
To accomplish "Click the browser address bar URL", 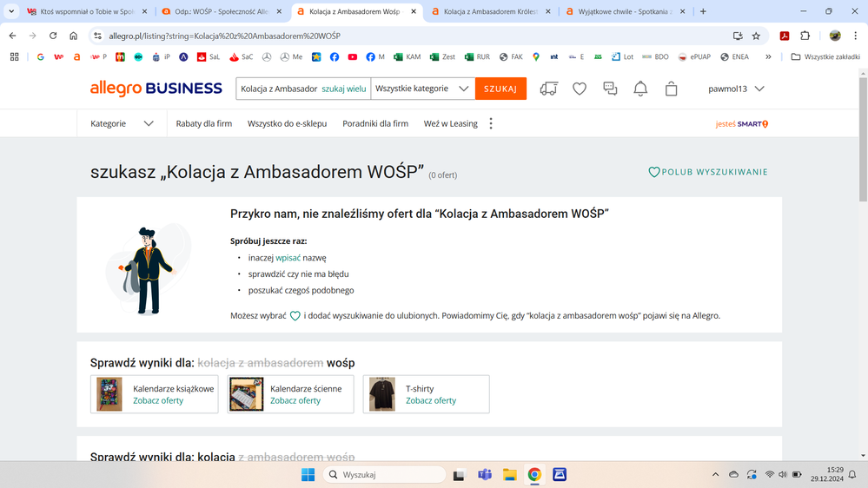I will pyautogui.click(x=225, y=36).
